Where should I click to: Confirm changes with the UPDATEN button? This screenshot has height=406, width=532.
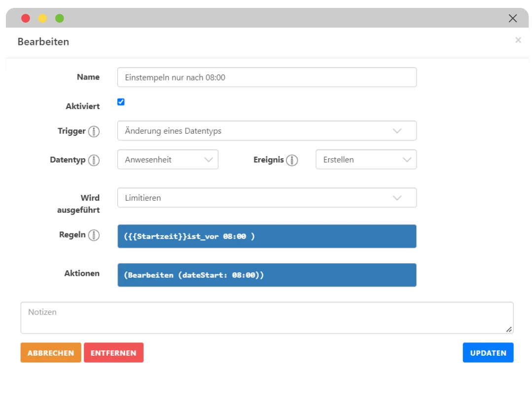pos(488,352)
